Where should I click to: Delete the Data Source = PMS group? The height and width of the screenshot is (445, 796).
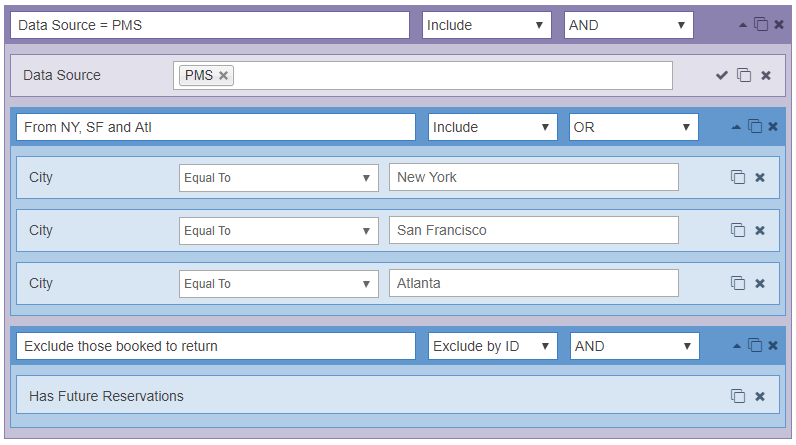pos(779,24)
